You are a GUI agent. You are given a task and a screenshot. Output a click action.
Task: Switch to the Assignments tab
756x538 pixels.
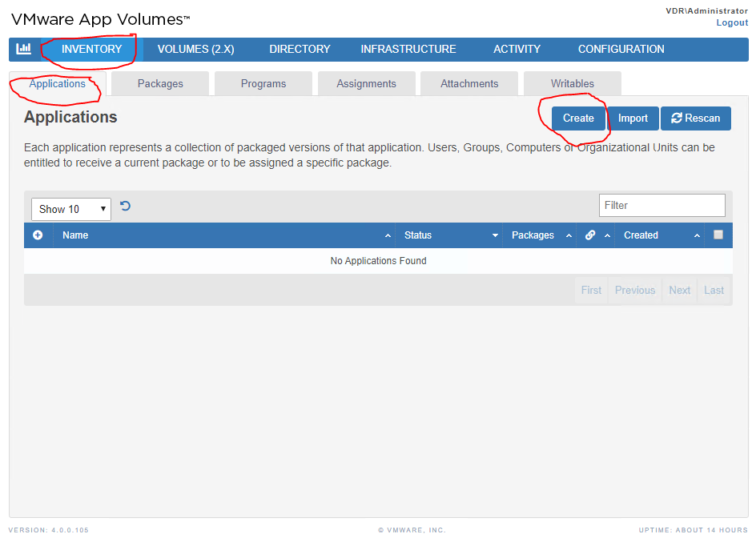tap(367, 84)
